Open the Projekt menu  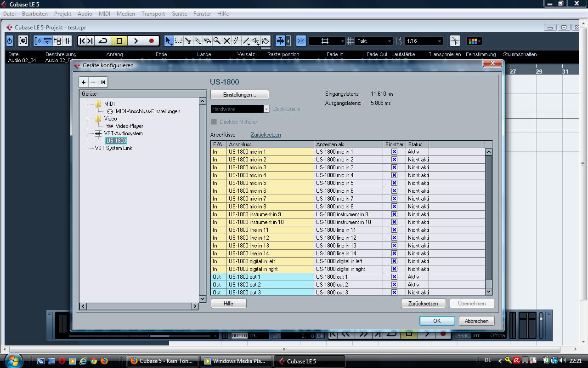click(62, 14)
